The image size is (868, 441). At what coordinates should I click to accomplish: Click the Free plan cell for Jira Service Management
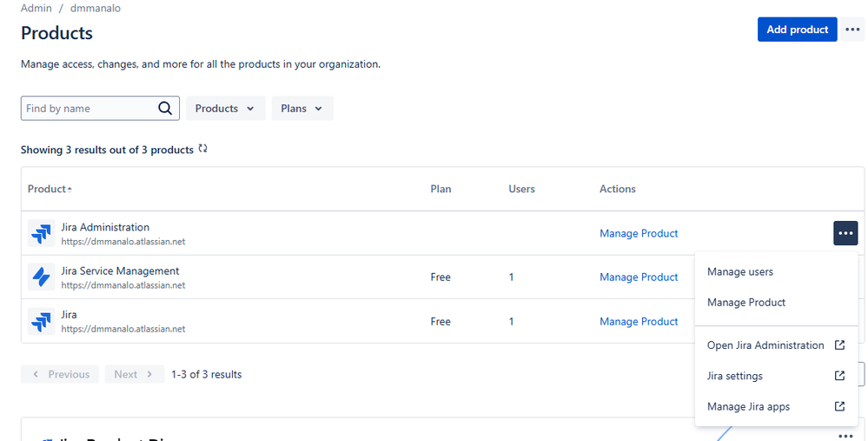(441, 277)
